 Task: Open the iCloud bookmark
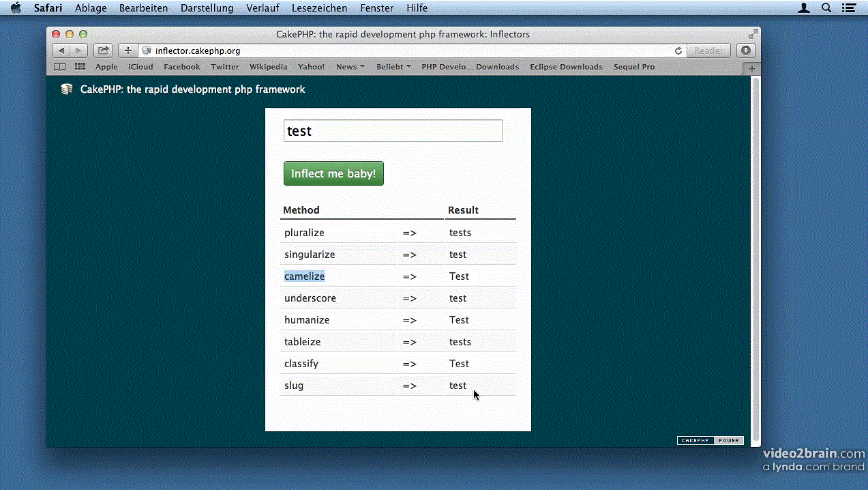pyautogui.click(x=140, y=67)
